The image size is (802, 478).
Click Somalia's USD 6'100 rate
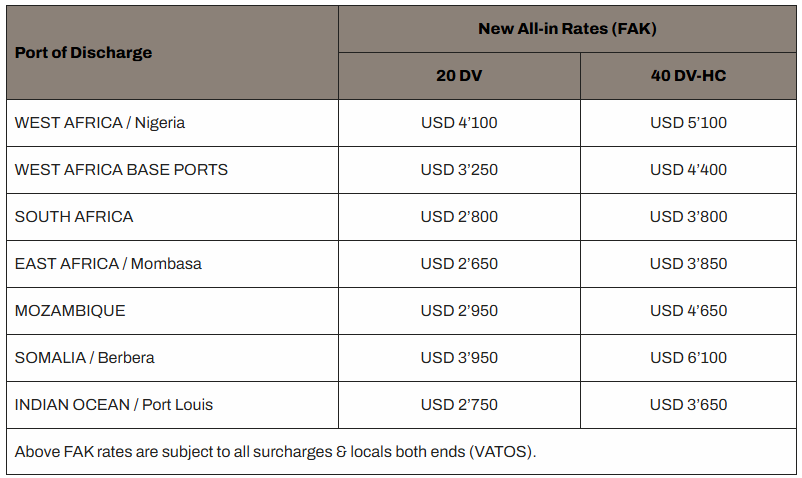(688, 358)
